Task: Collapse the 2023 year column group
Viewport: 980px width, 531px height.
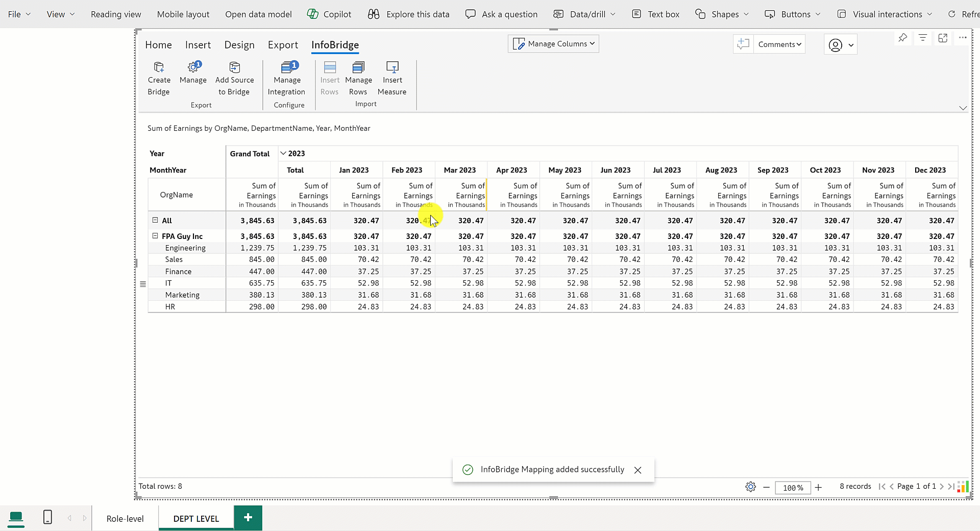Action: (283, 153)
